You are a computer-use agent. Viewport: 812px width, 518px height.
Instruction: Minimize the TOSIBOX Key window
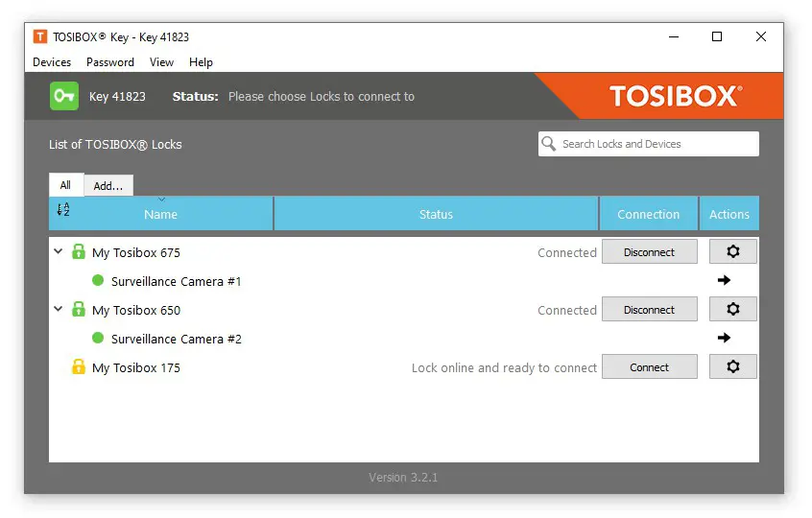674,36
